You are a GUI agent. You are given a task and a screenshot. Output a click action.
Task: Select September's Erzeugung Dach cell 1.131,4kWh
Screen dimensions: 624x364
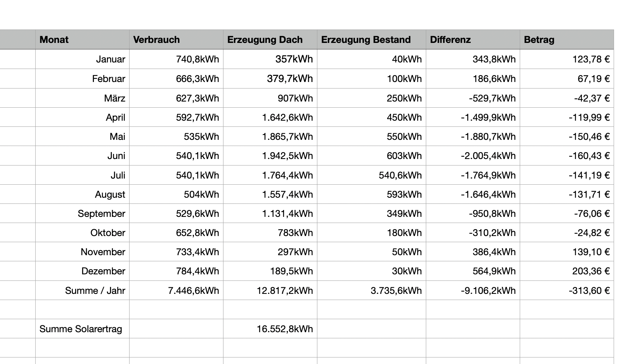coord(270,214)
